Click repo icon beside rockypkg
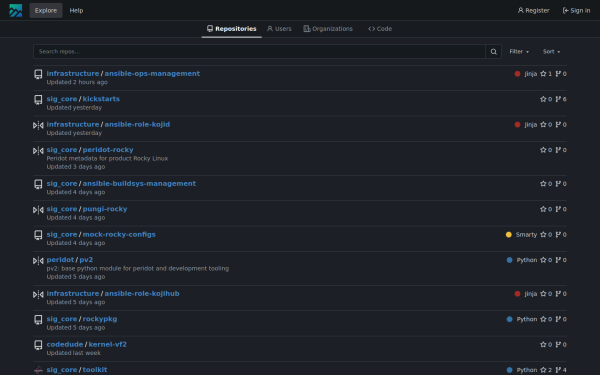The width and height of the screenshot is (600, 375). [x=38, y=320]
